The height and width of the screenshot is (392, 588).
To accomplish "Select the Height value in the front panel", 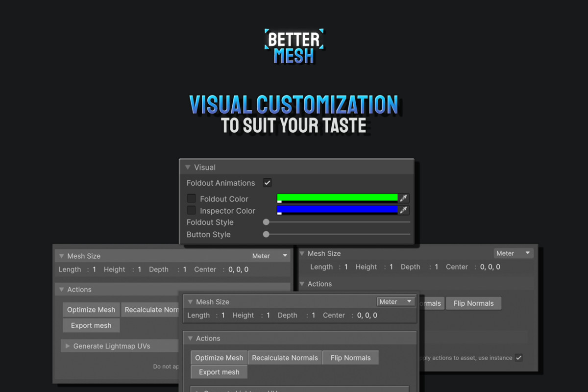I will (268, 316).
